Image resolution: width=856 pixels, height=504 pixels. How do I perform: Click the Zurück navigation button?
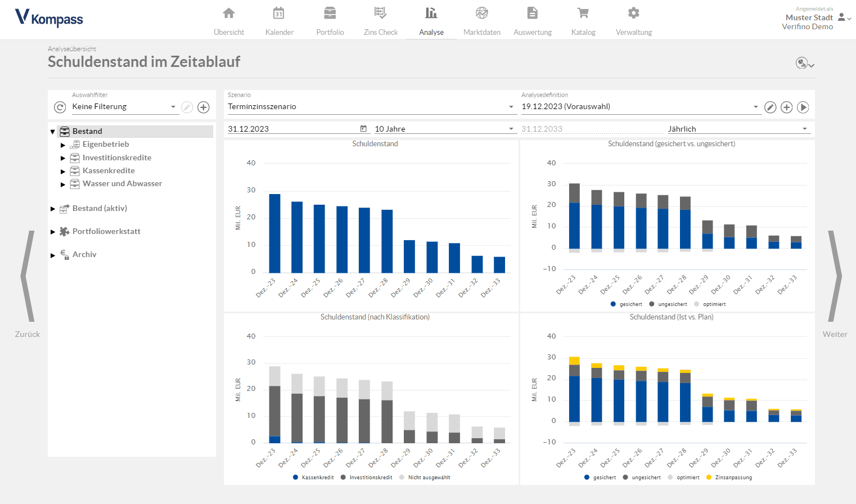click(28, 284)
